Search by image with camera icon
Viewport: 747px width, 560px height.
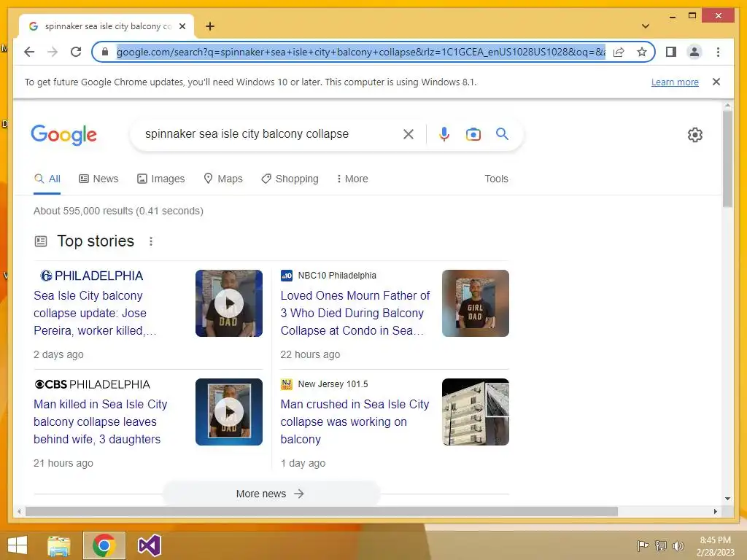(473, 134)
